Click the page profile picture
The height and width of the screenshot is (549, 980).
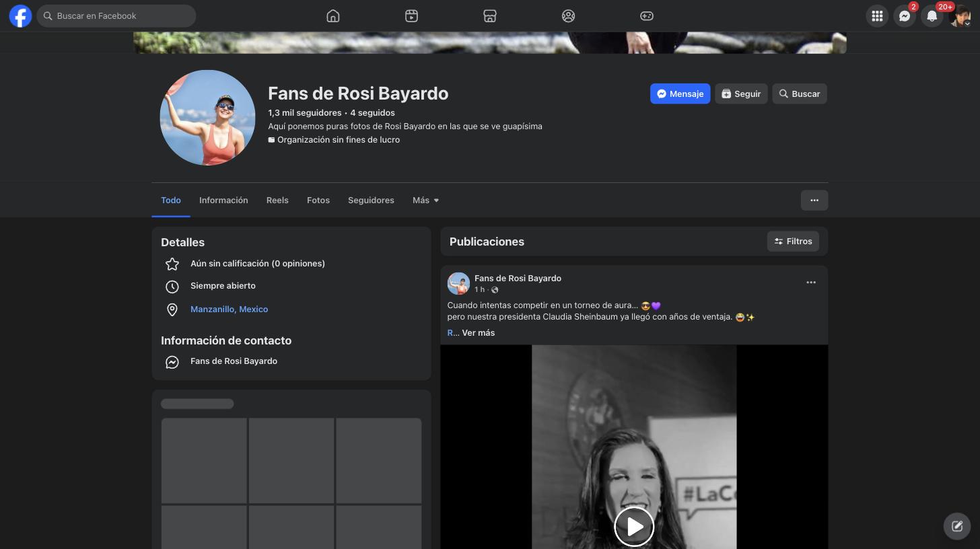207,118
